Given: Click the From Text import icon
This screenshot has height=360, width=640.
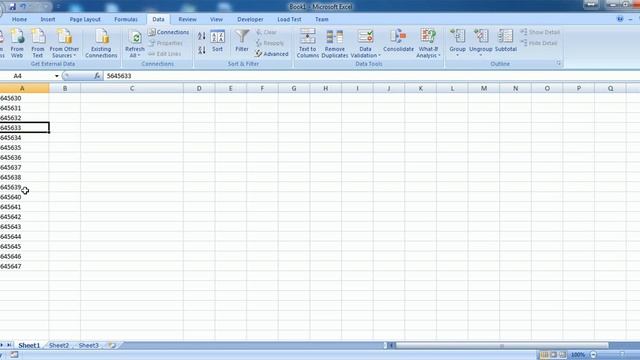Looking at the screenshot, I should (x=38, y=43).
